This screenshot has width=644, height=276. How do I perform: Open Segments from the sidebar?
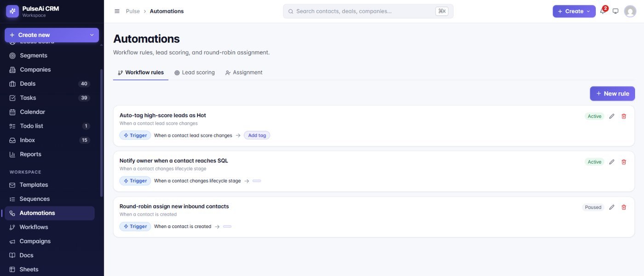50,55
